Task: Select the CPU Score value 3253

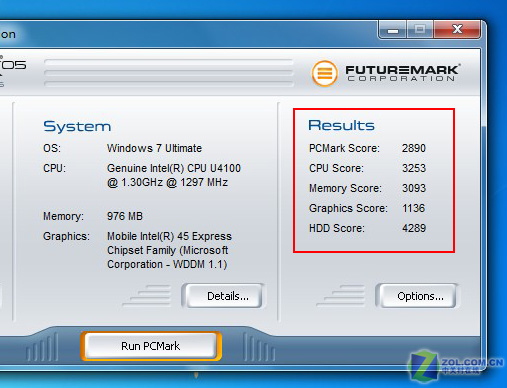Action: point(414,168)
